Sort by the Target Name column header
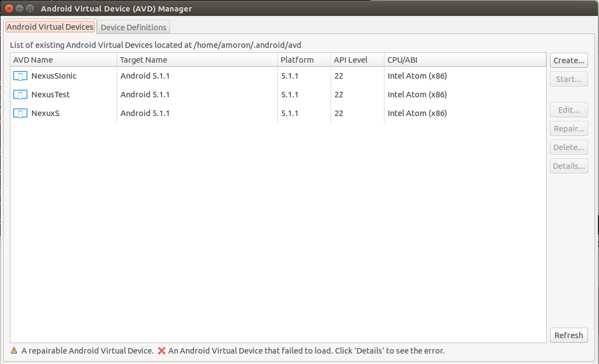 pyautogui.click(x=197, y=60)
